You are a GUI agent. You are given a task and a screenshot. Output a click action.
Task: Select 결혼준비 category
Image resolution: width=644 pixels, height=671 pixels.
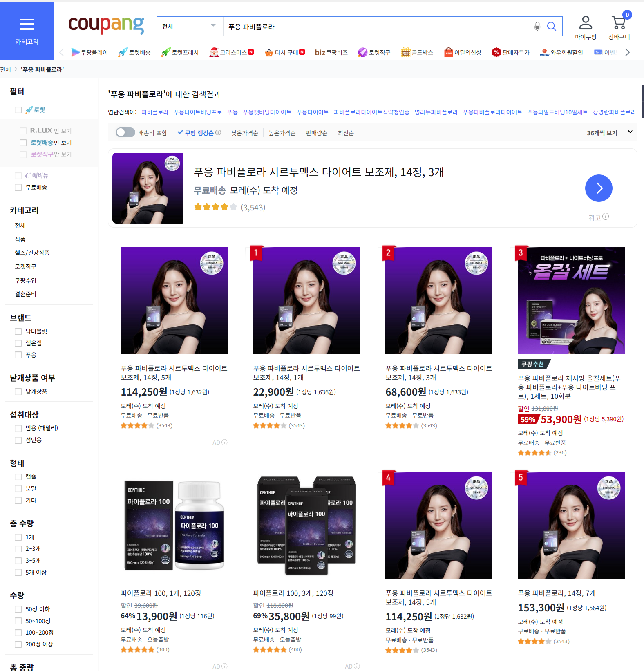25,294
